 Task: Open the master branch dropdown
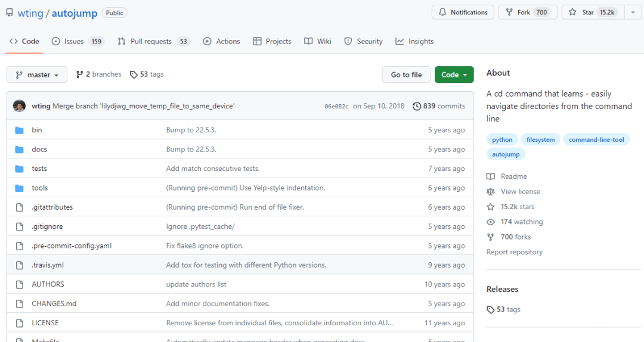(36, 74)
